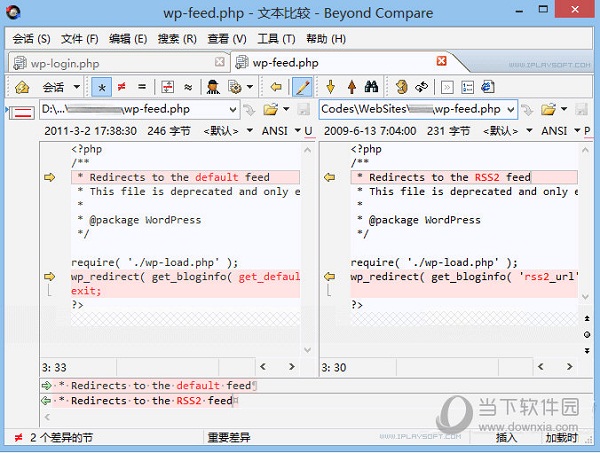Viewport: 600px width, 453px height.
Task: Open dropdown beside file format icon
Action: [250, 87]
